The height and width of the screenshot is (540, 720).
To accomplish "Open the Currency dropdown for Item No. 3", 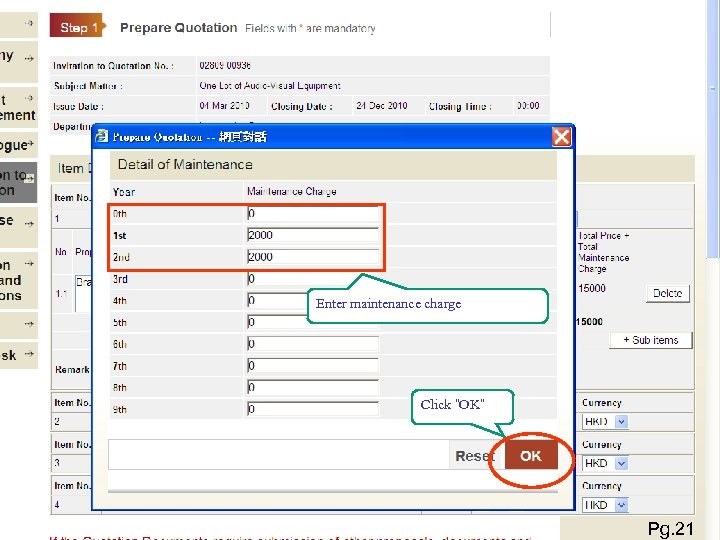I will [x=605, y=463].
